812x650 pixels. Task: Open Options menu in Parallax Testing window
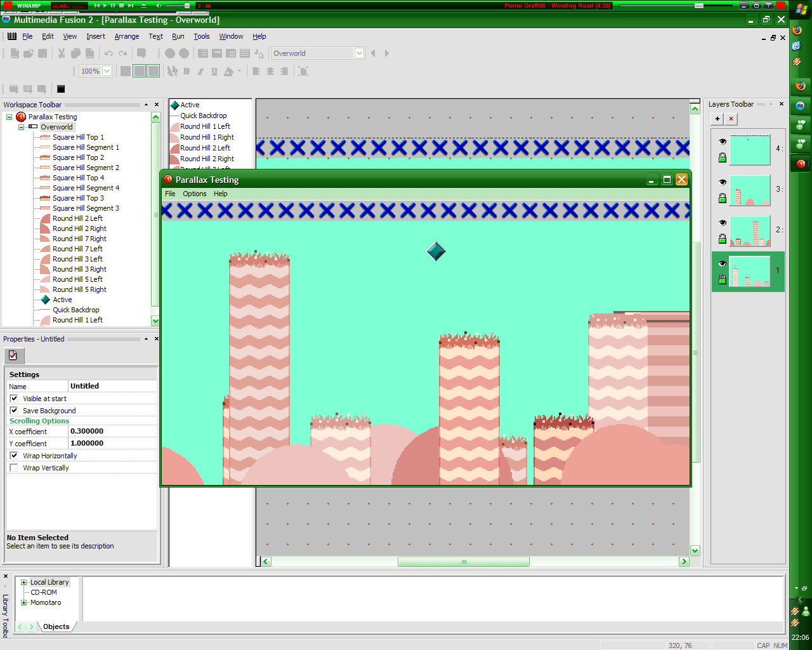[x=194, y=194]
